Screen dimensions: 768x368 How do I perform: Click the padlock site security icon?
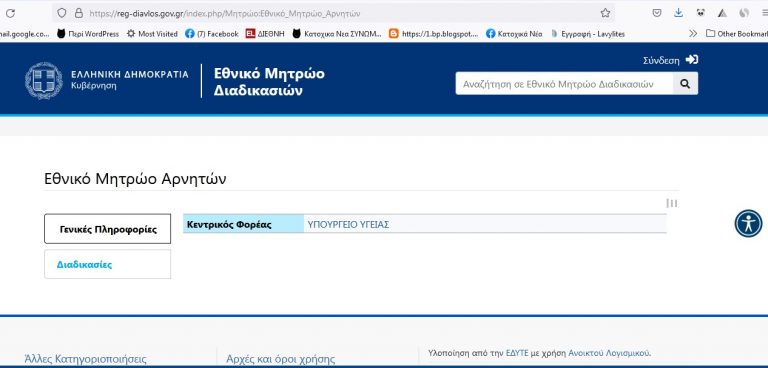pyautogui.click(x=78, y=13)
